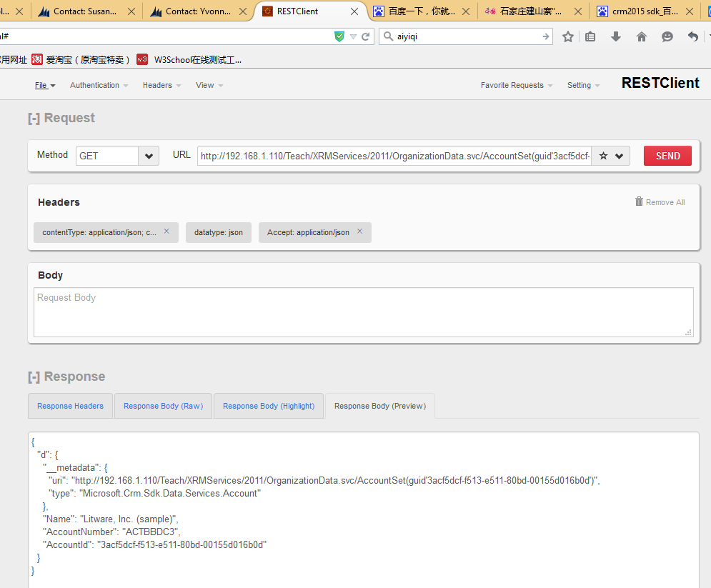The image size is (711, 588).
Task: Switch to Response Body (Preview) tab
Action: [380, 406]
